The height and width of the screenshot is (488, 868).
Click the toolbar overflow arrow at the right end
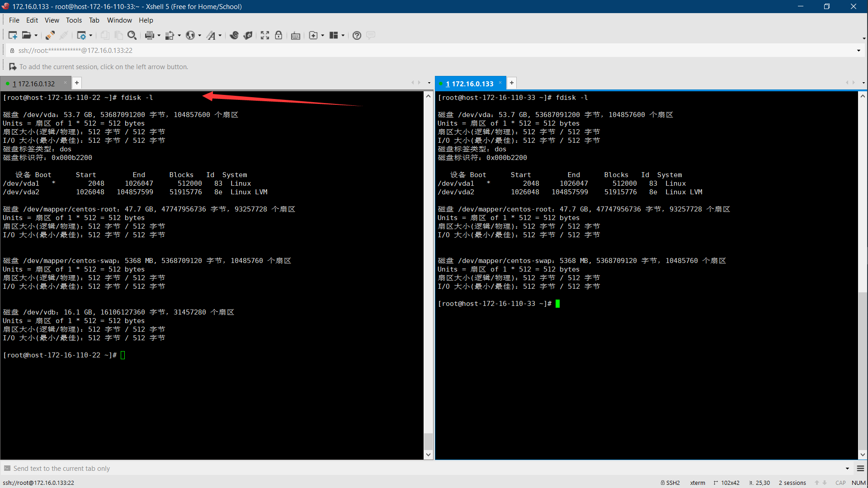coord(864,38)
